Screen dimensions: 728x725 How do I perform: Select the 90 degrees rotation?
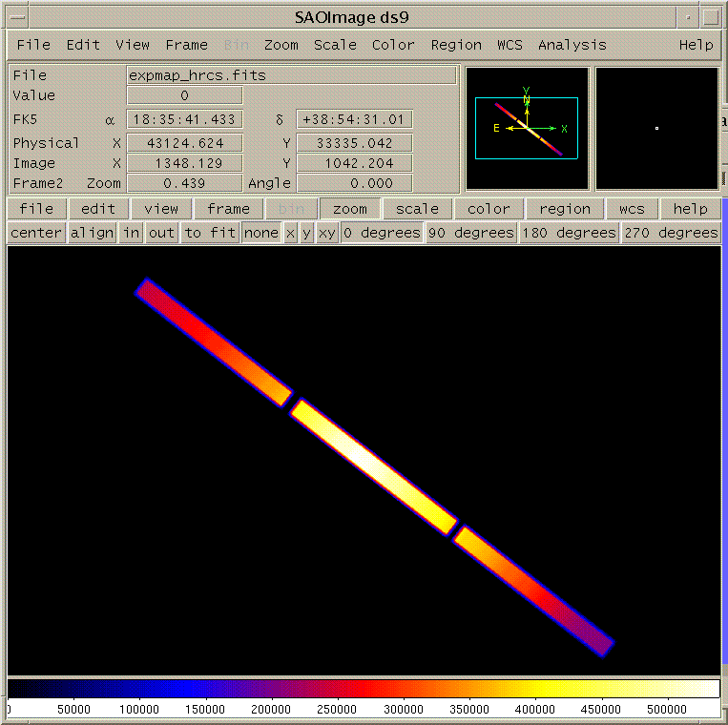(x=471, y=233)
